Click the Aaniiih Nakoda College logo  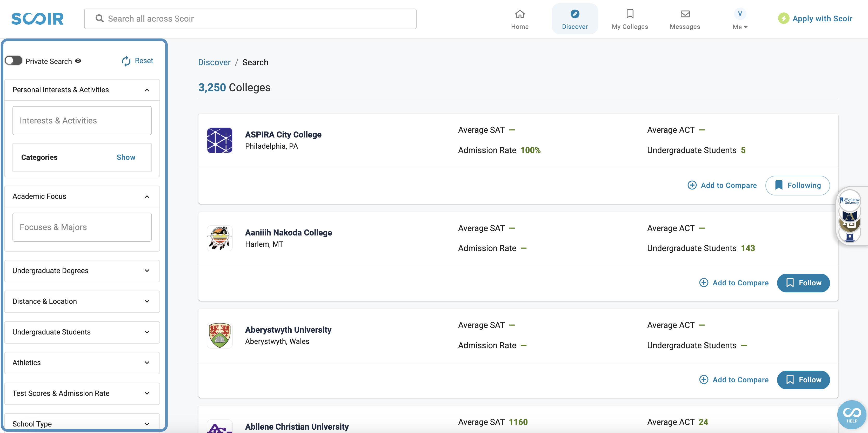click(220, 238)
